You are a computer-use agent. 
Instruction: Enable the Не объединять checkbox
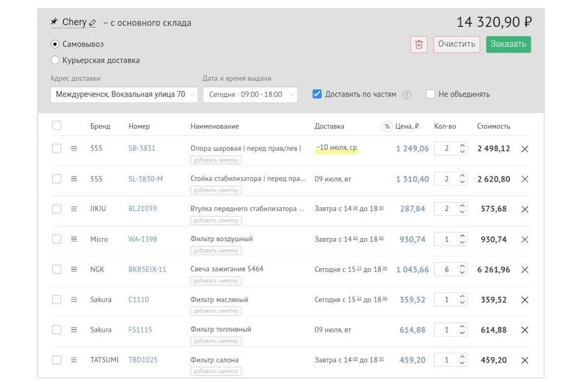point(430,94)
